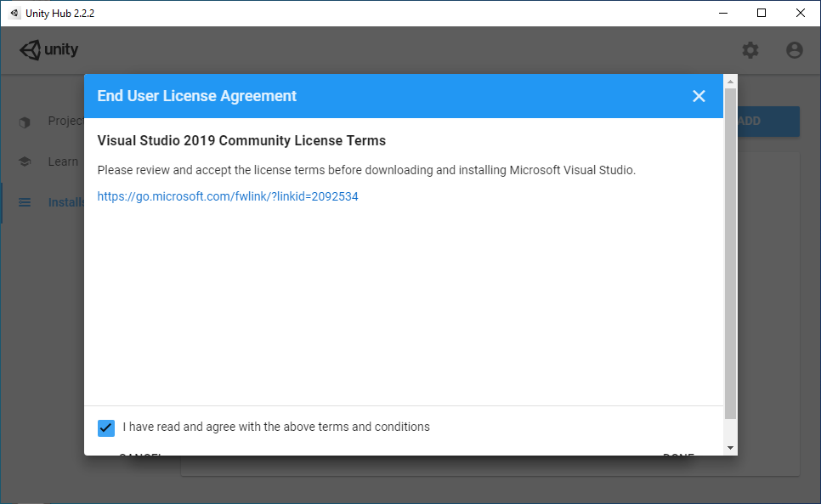Click the Unity Hub title bar app icon
821x504 pixels.
14,13
